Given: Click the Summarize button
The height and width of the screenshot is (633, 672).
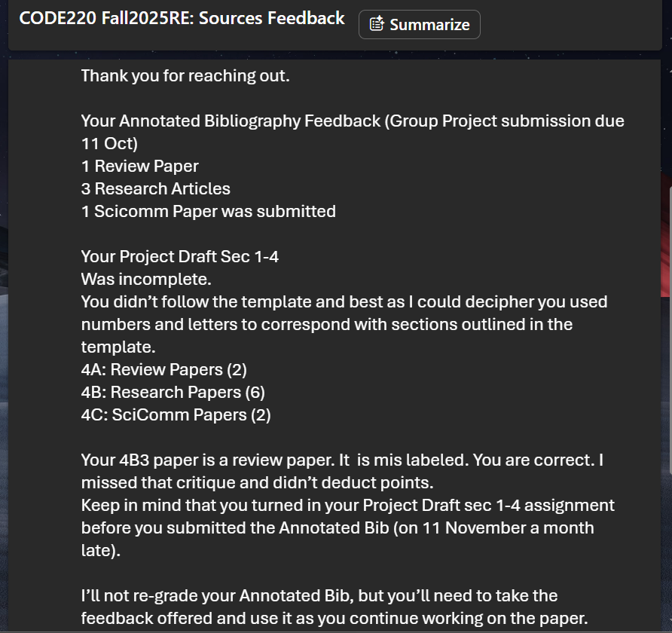Looking at the screenshot, I should [419, 24].
